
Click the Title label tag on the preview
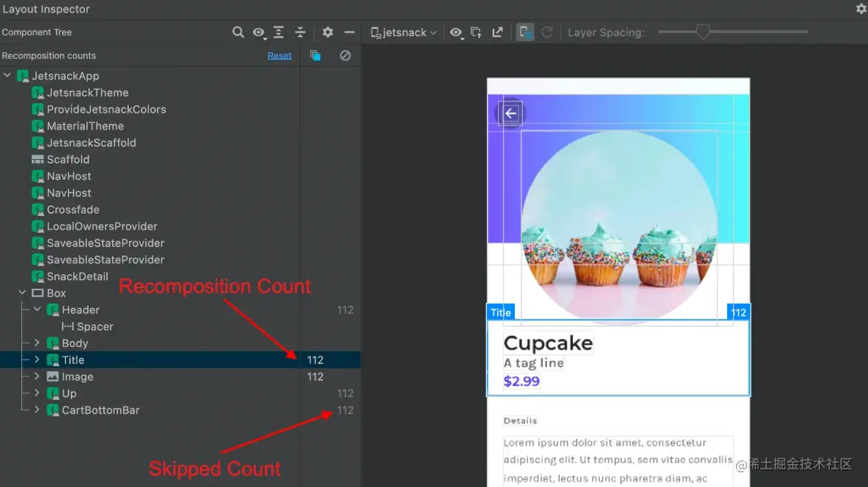pyautogui.click(x=501, y=312)
